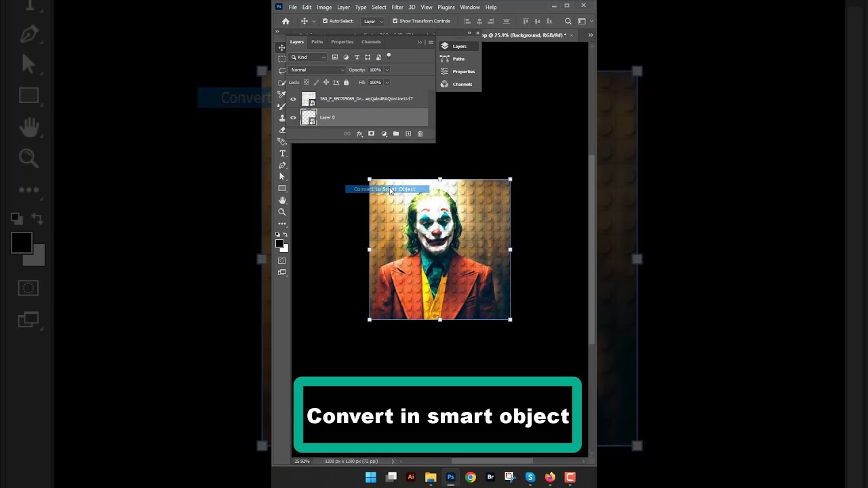868x488 pixels.
Task: Expand Move tool preset picker arrow
Action: coord(313,21)
